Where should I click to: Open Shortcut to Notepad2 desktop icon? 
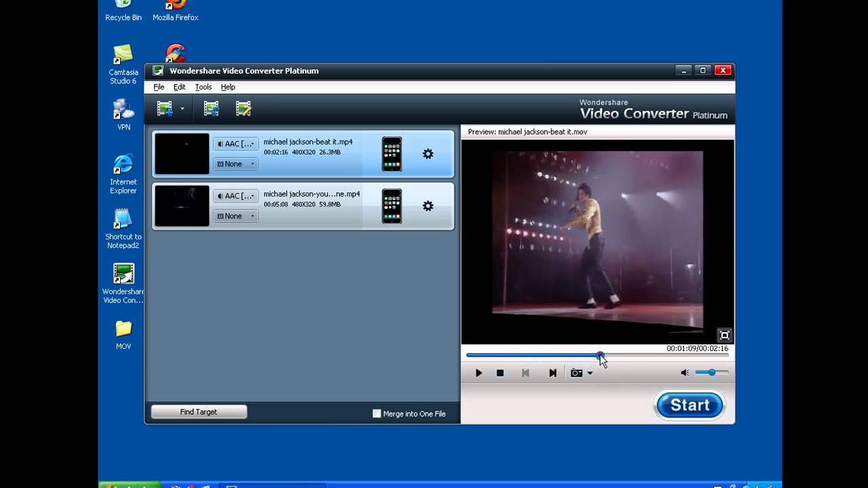[x=123, y=229]
